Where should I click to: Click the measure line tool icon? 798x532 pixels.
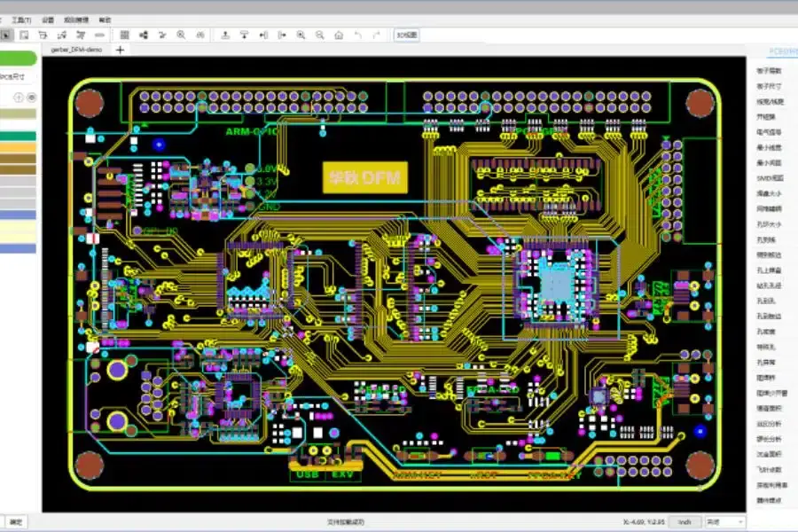[x=99, y=35]
